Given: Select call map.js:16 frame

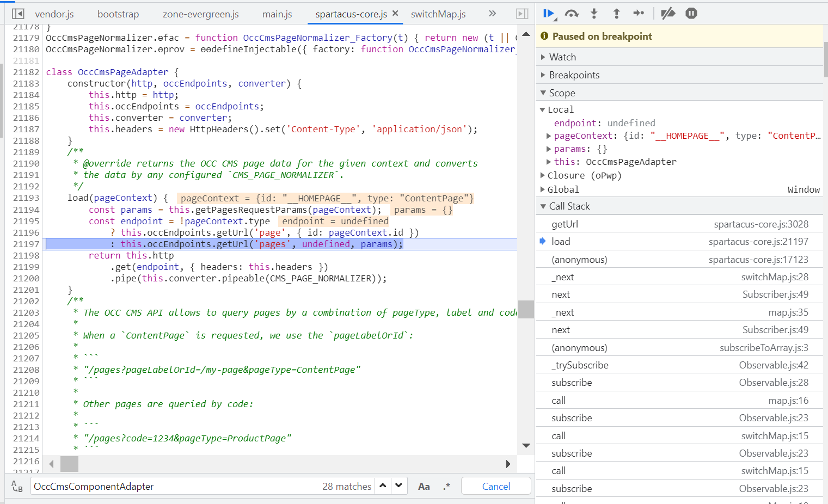Looking at the screenshot, I should 679,401.
